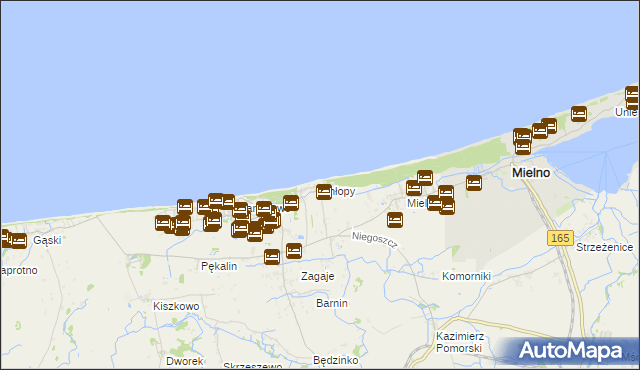Click the partially hidden Skrzeszewo label
640x370 pixels.
[252, 366]
